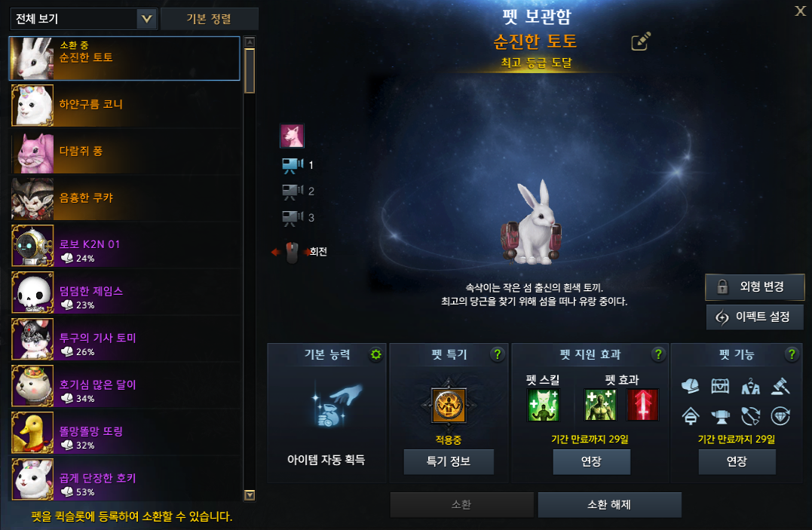The width and height of the screenshot is (812, 530).
Task: Click the red sword pet effect icon
Action: 642,405
